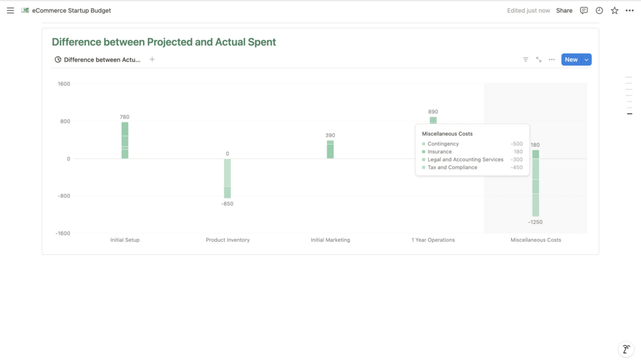Viewport: 641px width, 364px height.
Task: Click the eCommerce Startup Budget page title
Action: pyautogui.click(x=71, y=10)
